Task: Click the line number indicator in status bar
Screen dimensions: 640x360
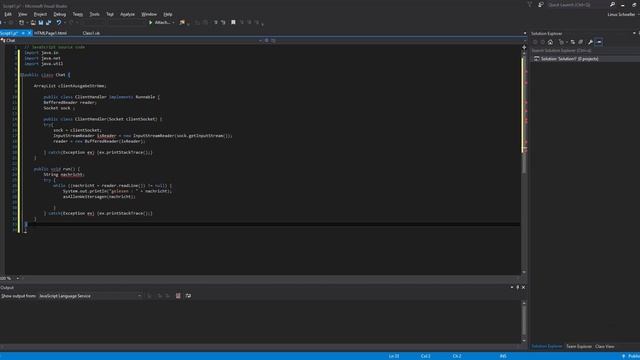Action: tap(394, 356)
